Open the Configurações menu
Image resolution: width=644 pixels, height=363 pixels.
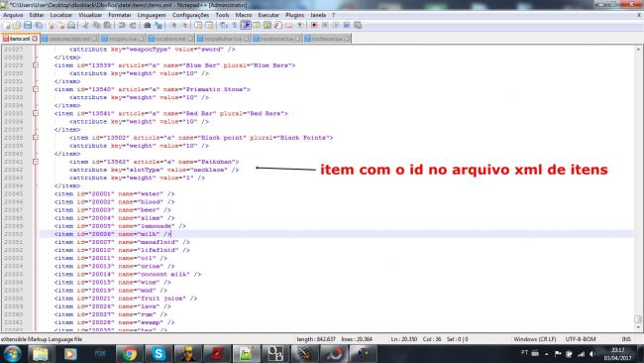coord(190,15)
